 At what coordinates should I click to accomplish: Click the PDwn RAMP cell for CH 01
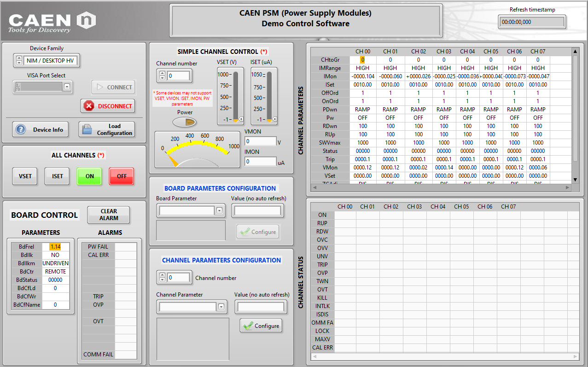click(x=390, y=109)
